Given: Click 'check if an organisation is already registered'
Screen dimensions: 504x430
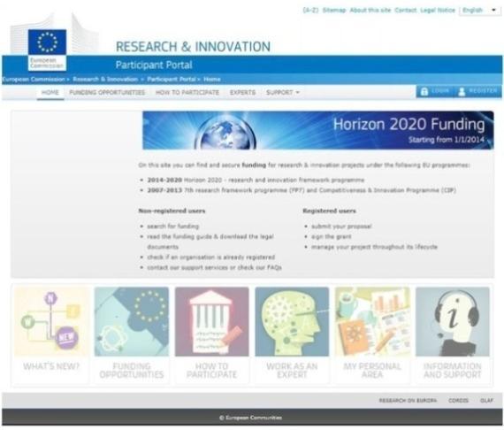Looking at the screenshot, I should (x=210, y=257).
